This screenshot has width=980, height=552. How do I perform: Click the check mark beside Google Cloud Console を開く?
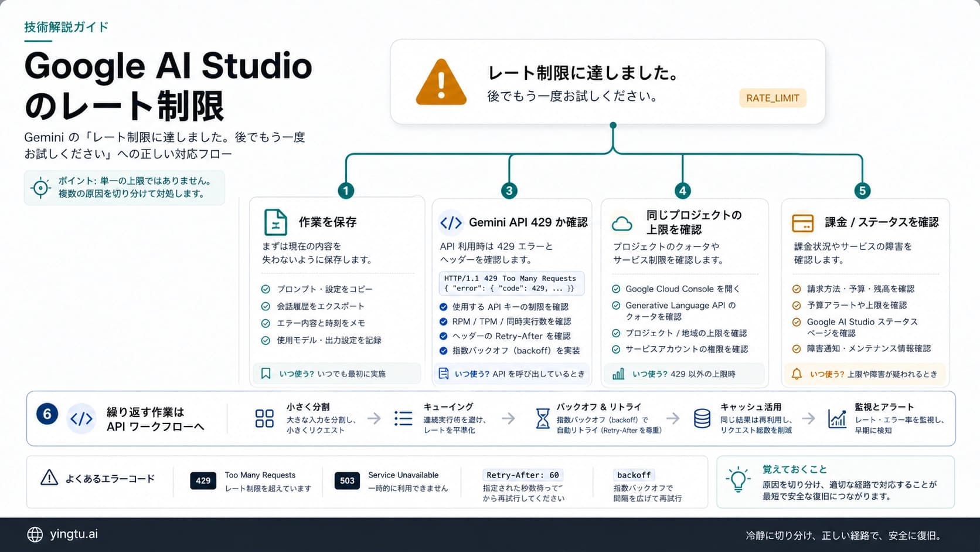[616, 289]
